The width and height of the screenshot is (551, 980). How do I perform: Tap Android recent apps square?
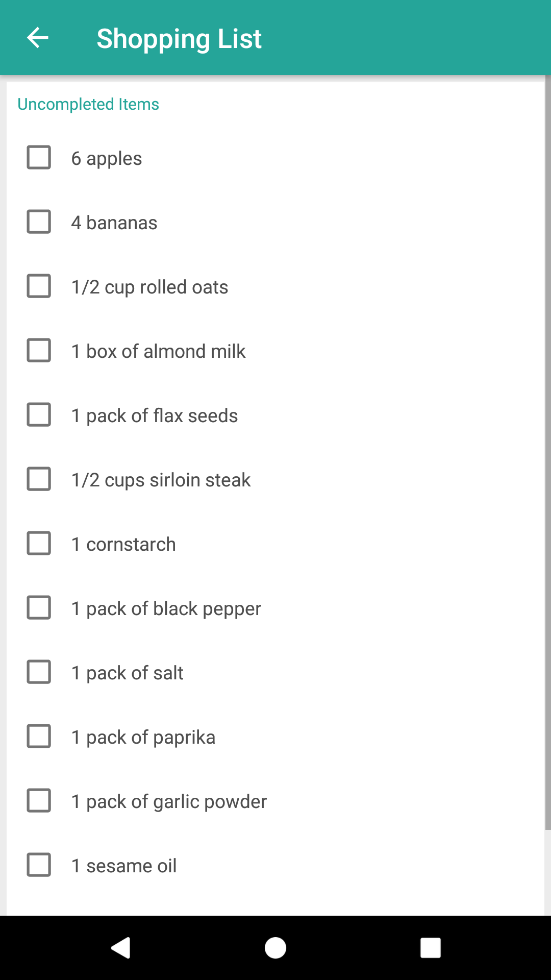point(430,948)
